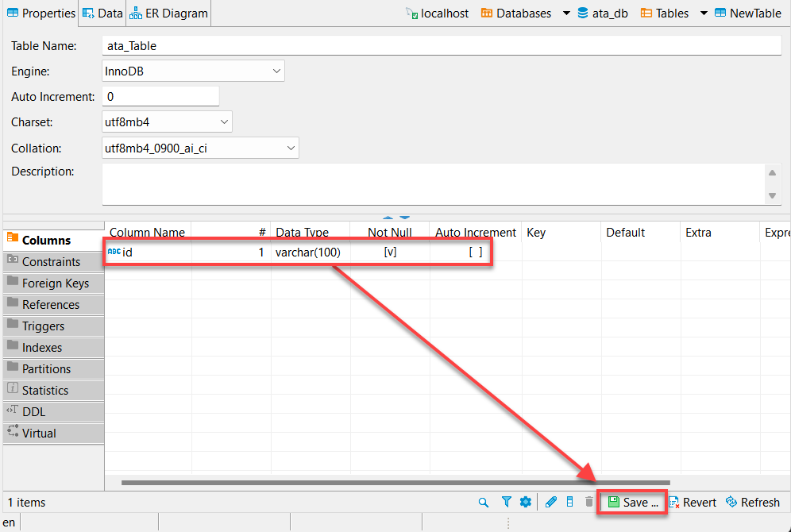Viewport: 791px width, 532px height.
Task: Click the Save button
Action: 633,503
